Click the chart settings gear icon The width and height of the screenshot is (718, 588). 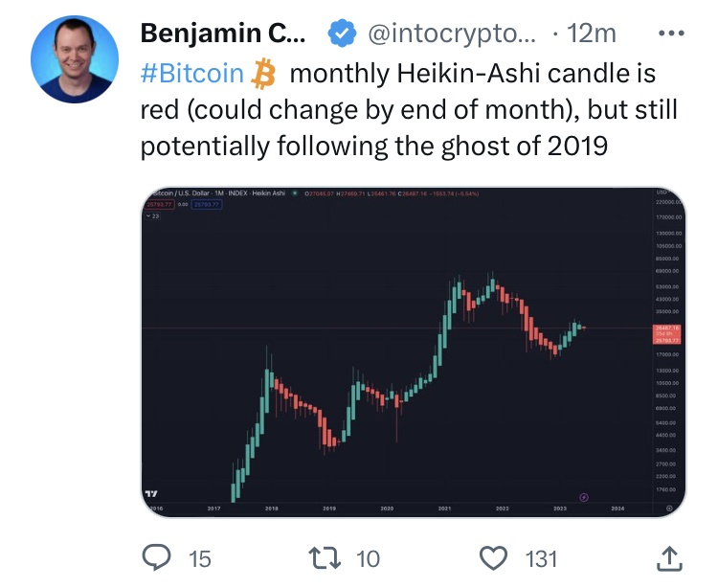click(669, 508)
